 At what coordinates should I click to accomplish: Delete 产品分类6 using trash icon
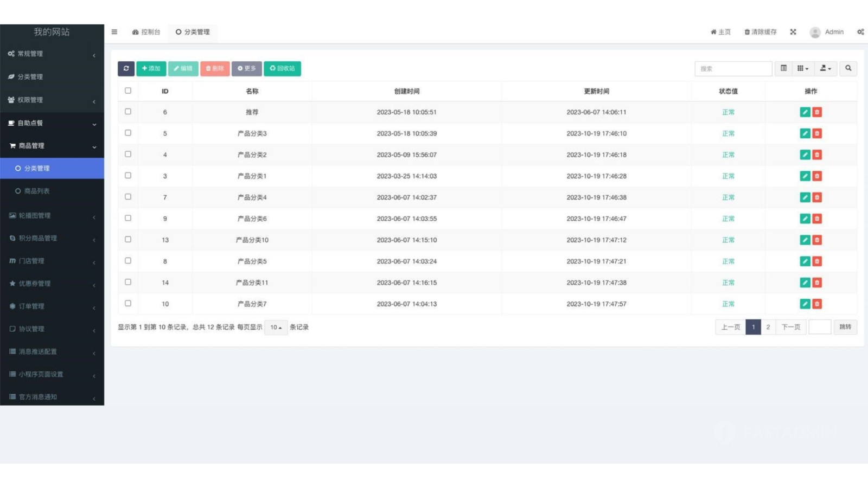[x=817, y=219]
